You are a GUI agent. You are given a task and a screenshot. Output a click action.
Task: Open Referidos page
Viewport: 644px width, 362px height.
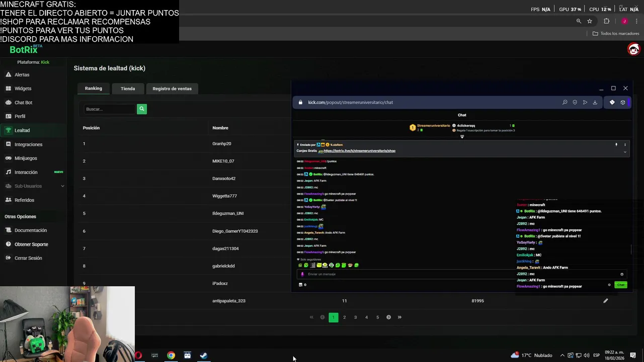coord(24,200)
